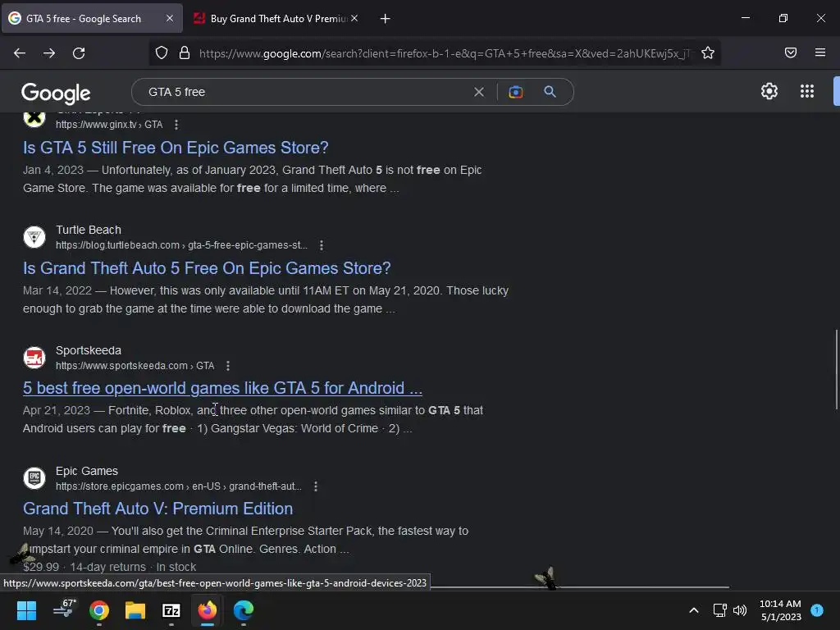
Task: Show hidden system tray icons
Action: 693,610
